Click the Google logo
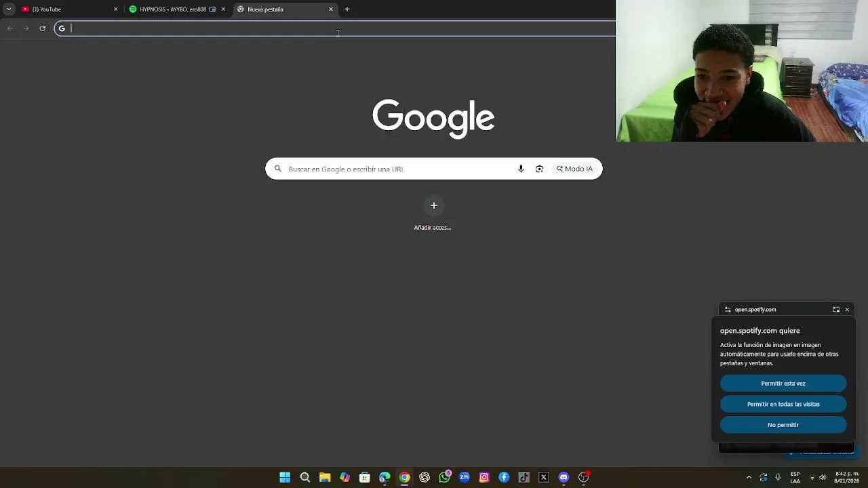 coord(433,119)
